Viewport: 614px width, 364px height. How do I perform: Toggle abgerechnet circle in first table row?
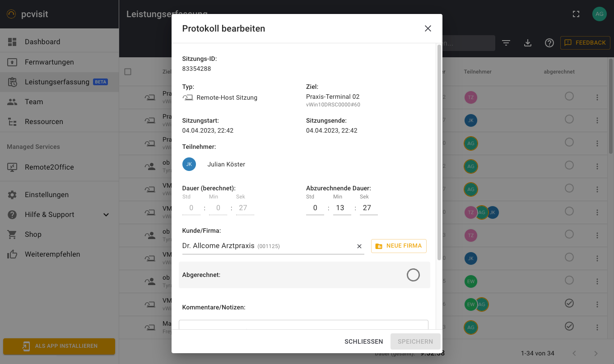coord(569,96)
